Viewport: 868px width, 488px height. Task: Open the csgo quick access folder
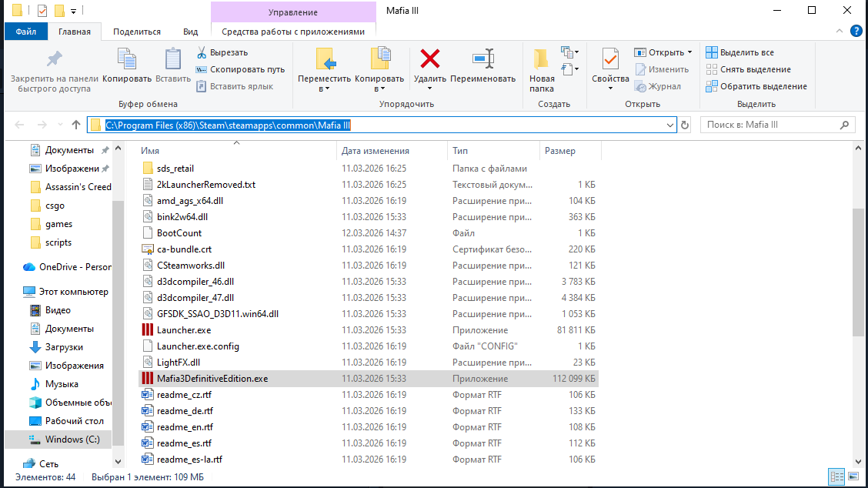click(48, 206)
